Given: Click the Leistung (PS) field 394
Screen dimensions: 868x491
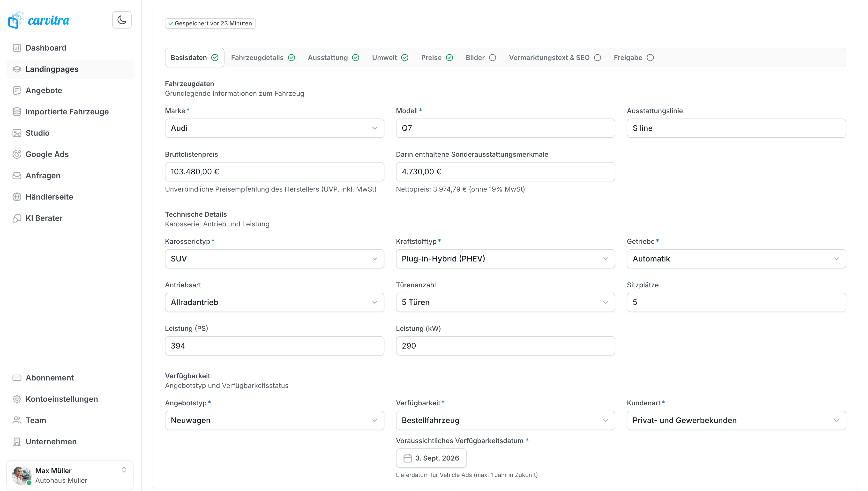Looking at the screenshot, I should (274, 346).
